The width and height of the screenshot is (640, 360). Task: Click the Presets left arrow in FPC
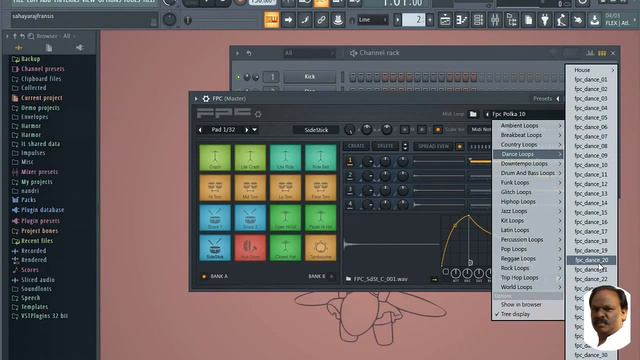click(x=558, y=99)
